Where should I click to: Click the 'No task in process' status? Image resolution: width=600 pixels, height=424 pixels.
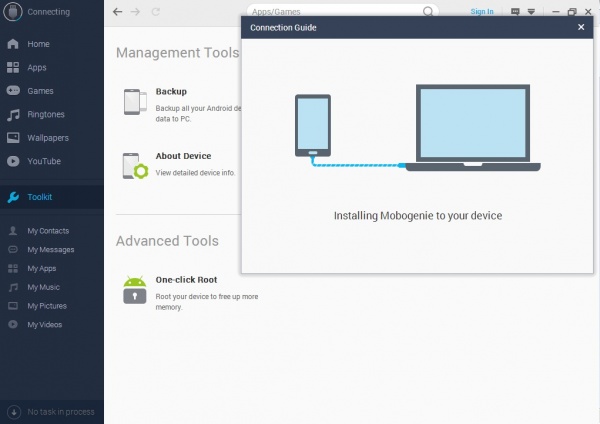61,412
